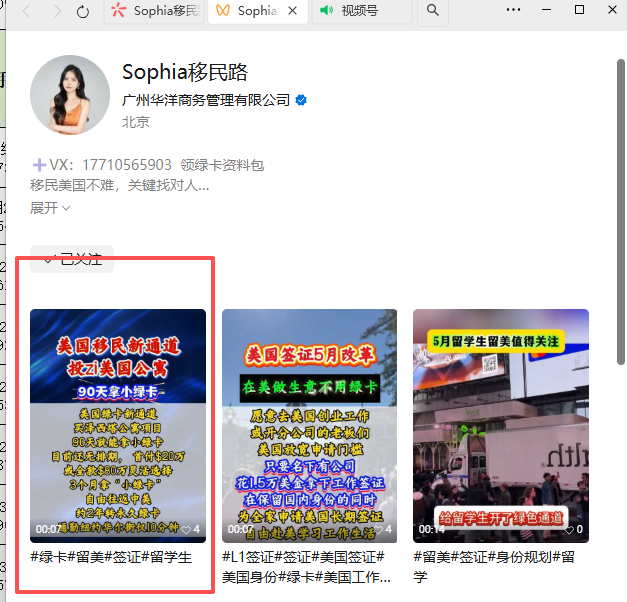The image size is (627, 602).
Task: Open the 已关注 follow dropdown
Action: point(72,259)
